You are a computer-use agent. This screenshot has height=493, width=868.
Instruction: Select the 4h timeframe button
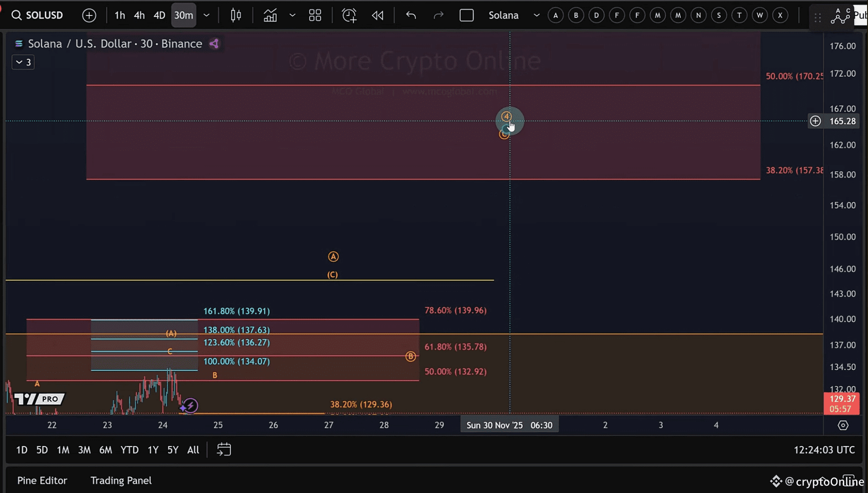(139, 15)
